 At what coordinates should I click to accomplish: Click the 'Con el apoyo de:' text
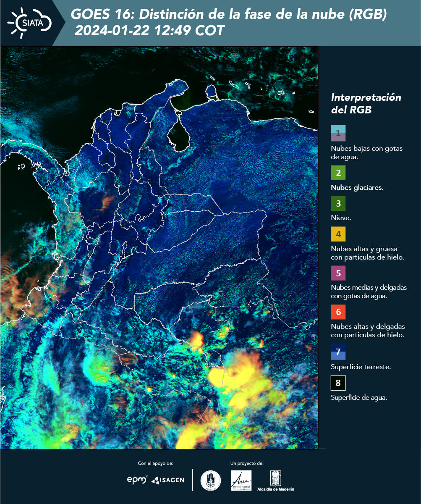(x=155, y=463)
